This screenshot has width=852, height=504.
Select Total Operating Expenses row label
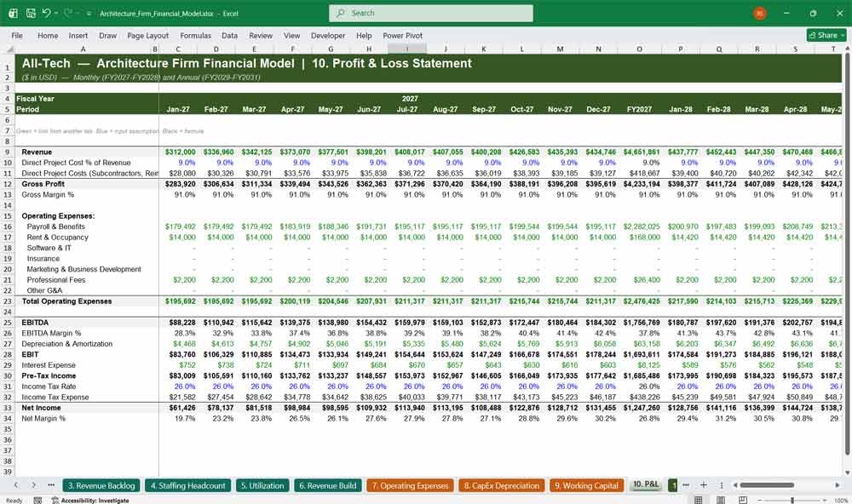(66, 301)
